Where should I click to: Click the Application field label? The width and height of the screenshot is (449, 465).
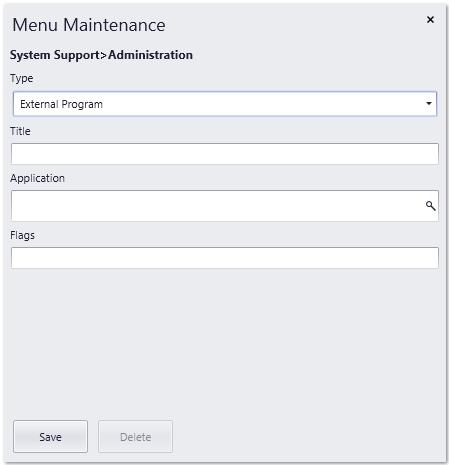[x=37, y=178]
